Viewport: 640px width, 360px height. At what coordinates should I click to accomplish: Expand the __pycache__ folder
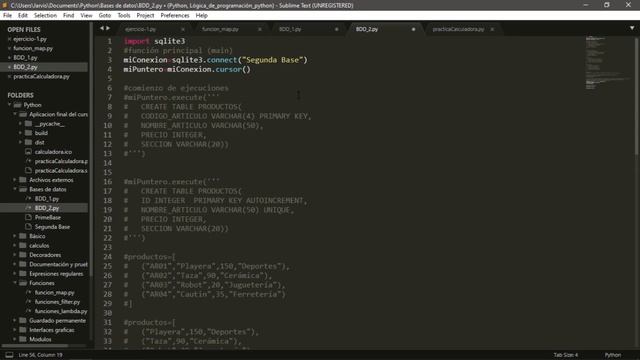coord(20,124)
